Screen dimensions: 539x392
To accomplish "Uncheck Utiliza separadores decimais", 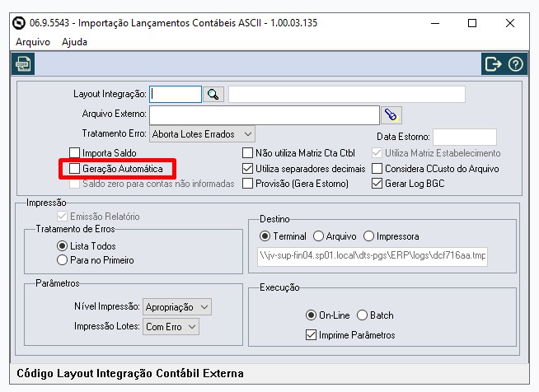I will 247,169.
